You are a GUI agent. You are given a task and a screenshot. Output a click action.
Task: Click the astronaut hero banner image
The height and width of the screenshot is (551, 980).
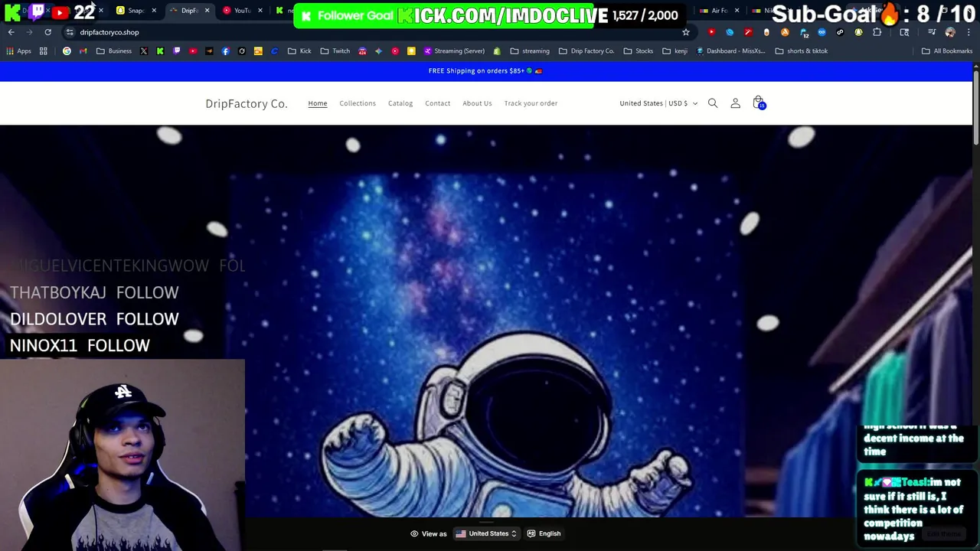click(x=485, y=321)
